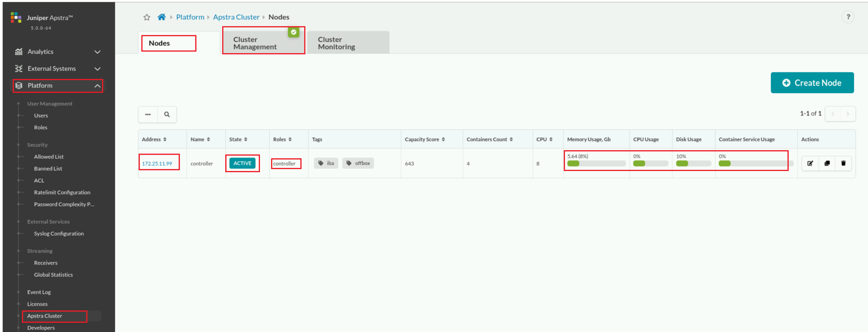Open Banned List under Security

(48, 168)
